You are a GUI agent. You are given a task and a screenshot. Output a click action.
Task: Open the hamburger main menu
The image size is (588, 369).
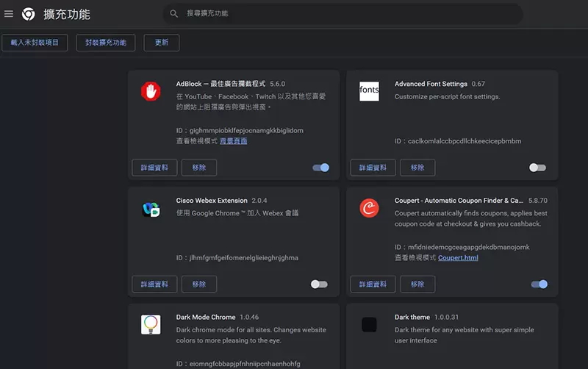click(x=9, y=14)
